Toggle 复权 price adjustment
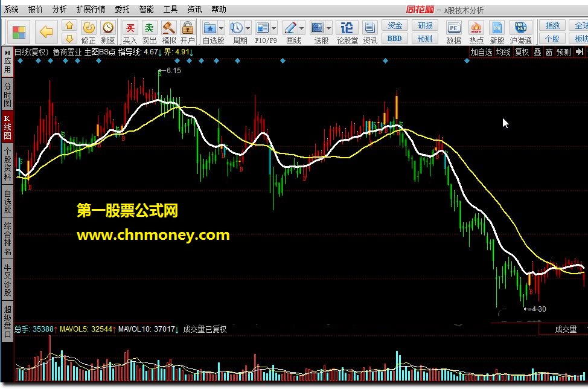 click(x=522, y=52)
